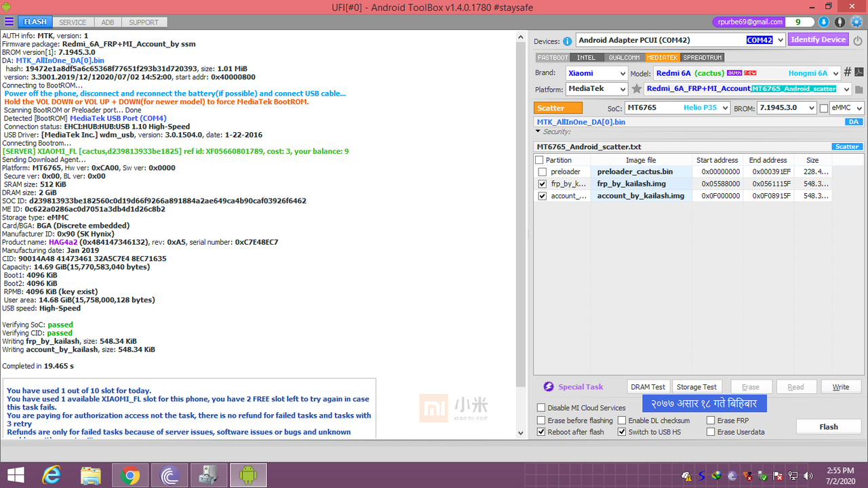Select the QUALCOMM platform tab
Image resolution: width=868 pixels, height=488 pixels.
tap(624, 58)
